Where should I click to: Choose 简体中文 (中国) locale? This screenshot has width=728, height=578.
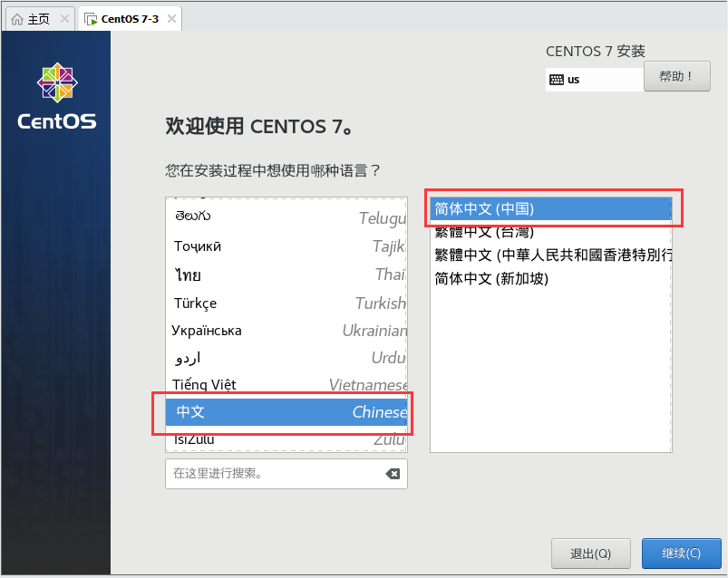tap(550, 208)
